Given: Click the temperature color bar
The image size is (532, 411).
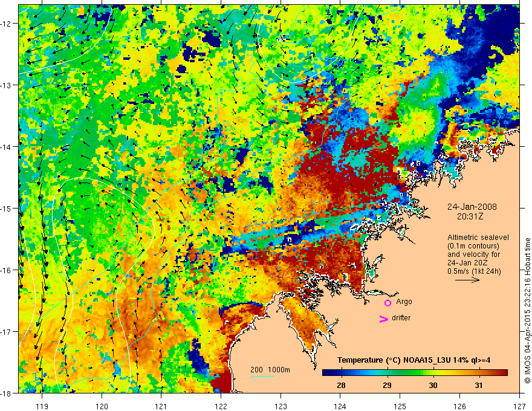Looking at the screenshot, I should (415, 373).
